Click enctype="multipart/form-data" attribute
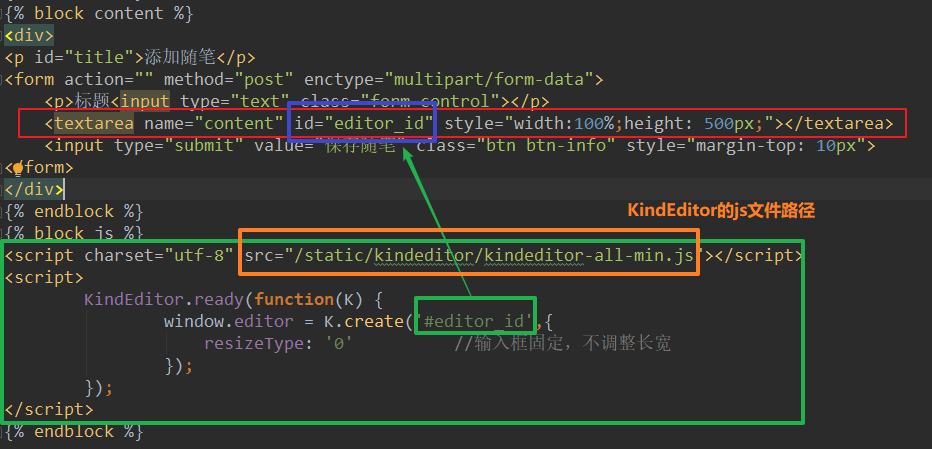The height and width of the screenshot is (449, 932). [x=449, y=79]
